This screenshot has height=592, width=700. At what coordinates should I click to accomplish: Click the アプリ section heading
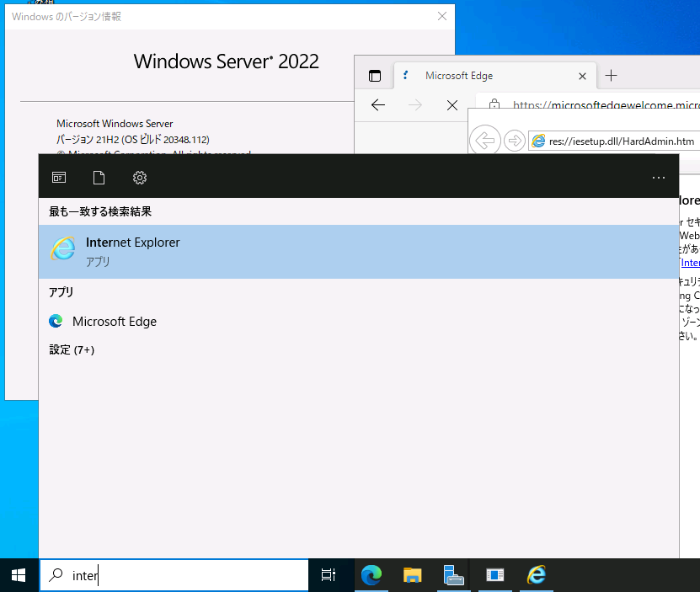[x=61, y=292]
